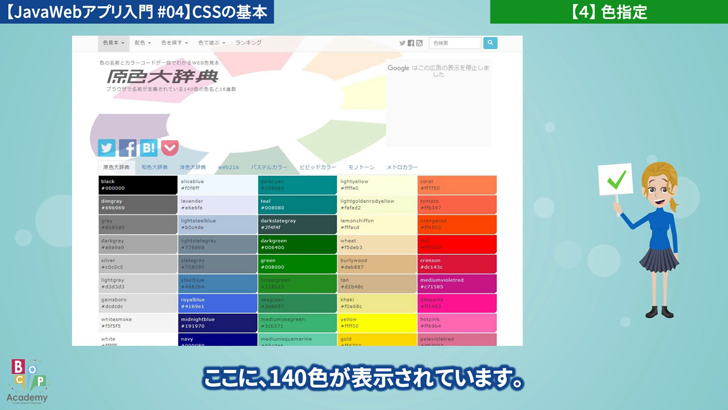This screenshot has width=728, height=410.
Task: Click the Twitter share button
Action: click(107, 148)
